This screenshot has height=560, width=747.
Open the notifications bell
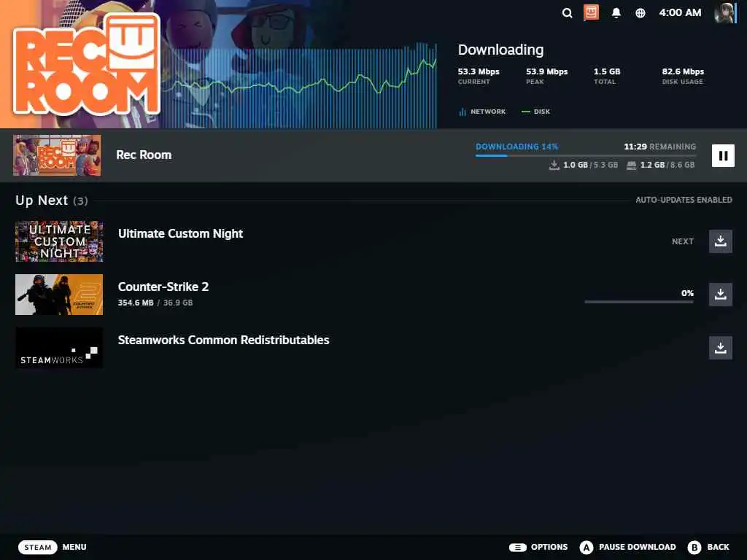[x=616, y=13]
